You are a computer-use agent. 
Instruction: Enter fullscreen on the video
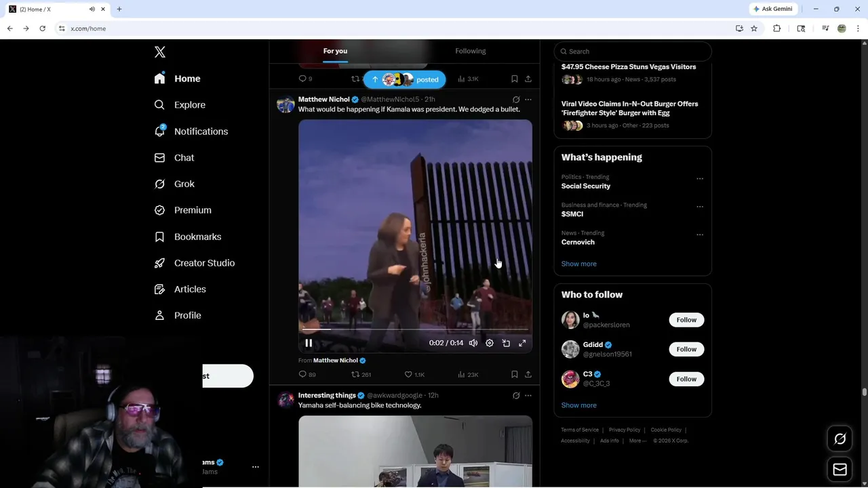[522, 343]
